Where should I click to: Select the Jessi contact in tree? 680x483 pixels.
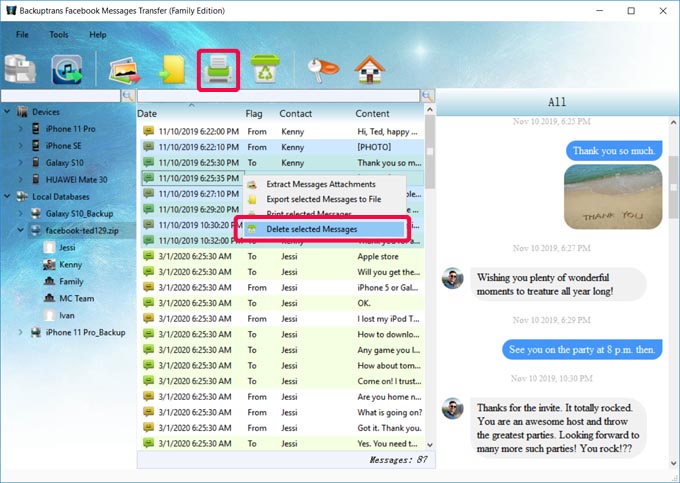pyautogui.click(x=67, y=247)
